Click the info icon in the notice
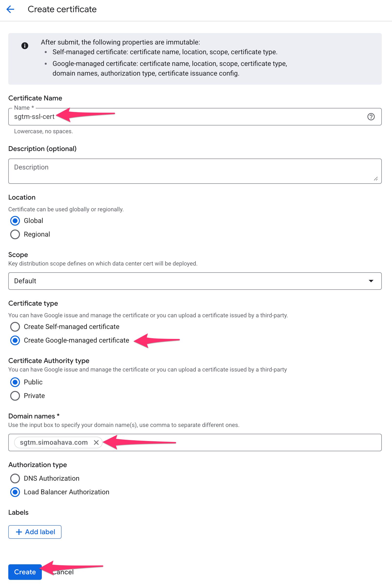 tap(25, 46)
